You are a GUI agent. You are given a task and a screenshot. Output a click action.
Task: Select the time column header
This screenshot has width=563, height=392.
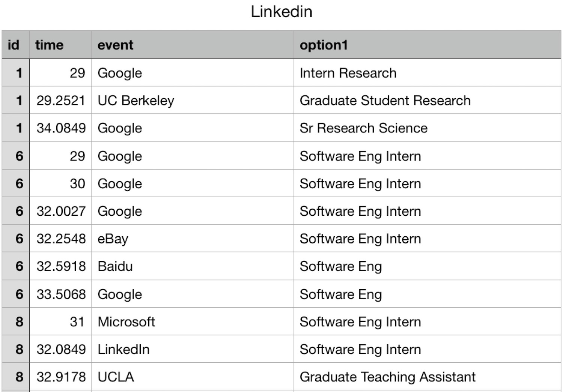coord(50,45)
